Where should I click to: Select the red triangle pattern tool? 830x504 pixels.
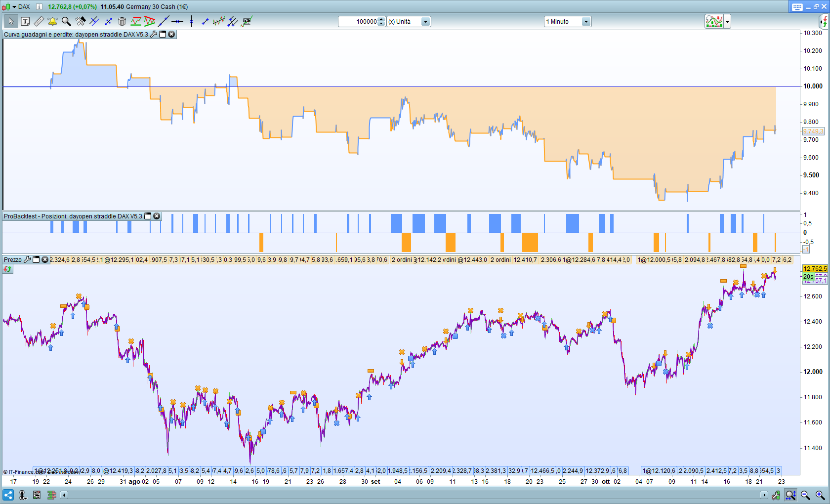(x=150, y=21)
